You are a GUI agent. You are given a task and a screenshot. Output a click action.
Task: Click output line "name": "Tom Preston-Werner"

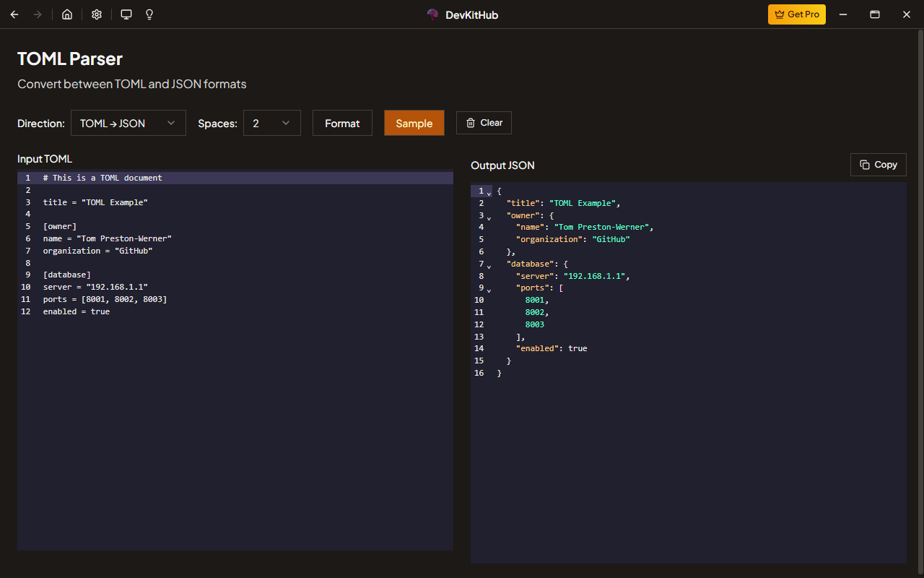pos(585,227)
